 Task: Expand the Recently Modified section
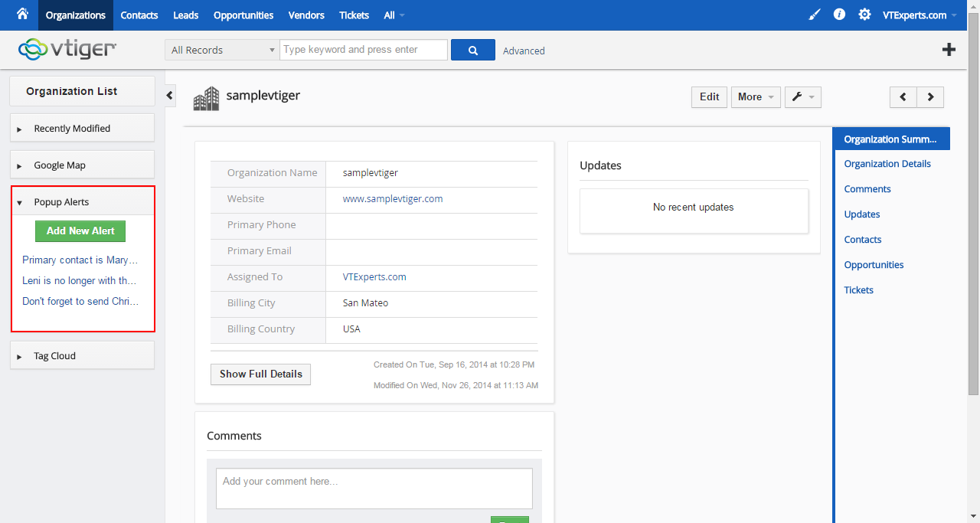(82, 128)
